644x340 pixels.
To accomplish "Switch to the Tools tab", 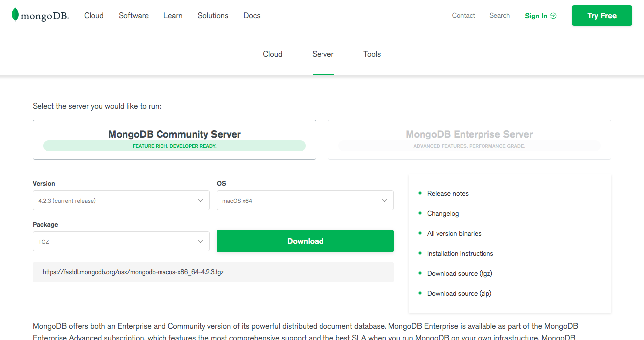I will click(372, 54).
